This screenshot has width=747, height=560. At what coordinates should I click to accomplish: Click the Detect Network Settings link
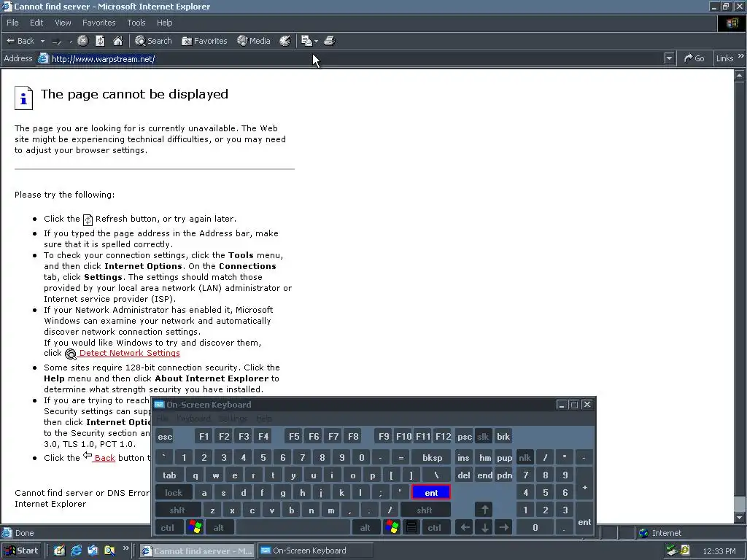(130, 353)
